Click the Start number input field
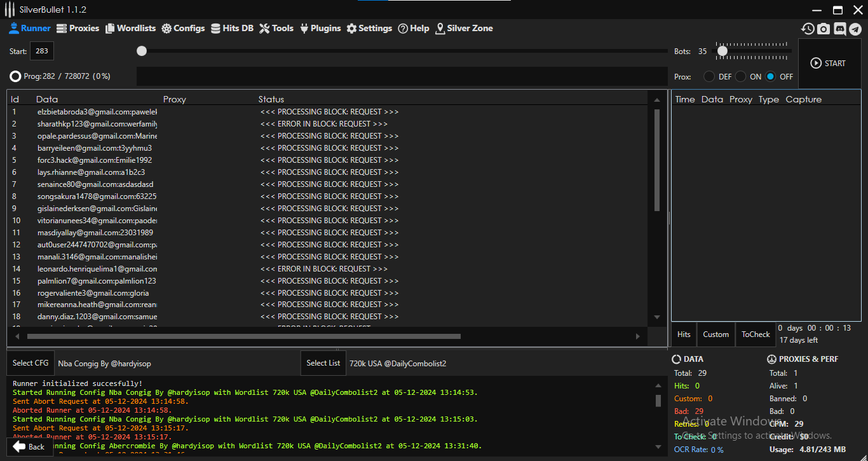The height and width of the screenshot is (461, 868). 42,52
